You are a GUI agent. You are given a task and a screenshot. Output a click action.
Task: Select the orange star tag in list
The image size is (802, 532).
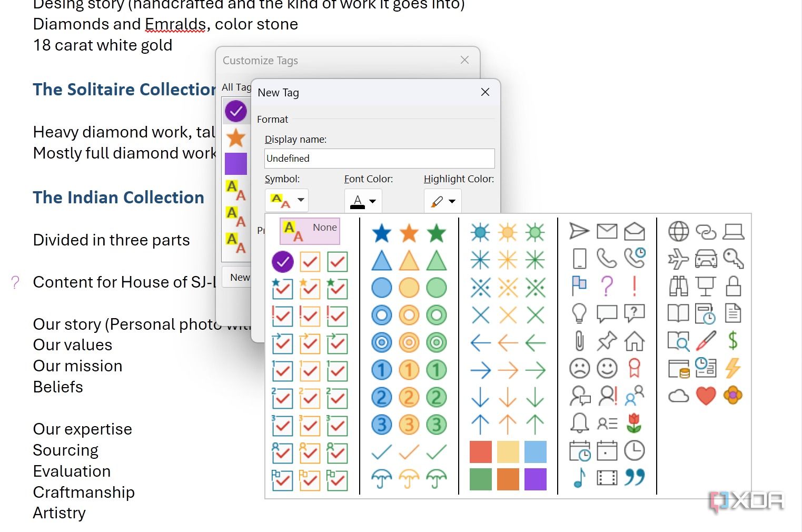pos(236,138)
